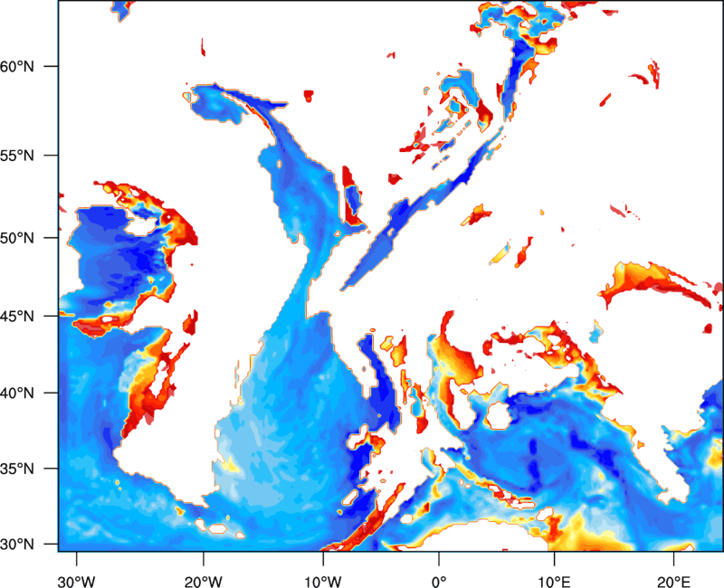This screenshot has height=588, width=724.
Task: Click the 30°W longitude label
Action: (x=76, y=582)
